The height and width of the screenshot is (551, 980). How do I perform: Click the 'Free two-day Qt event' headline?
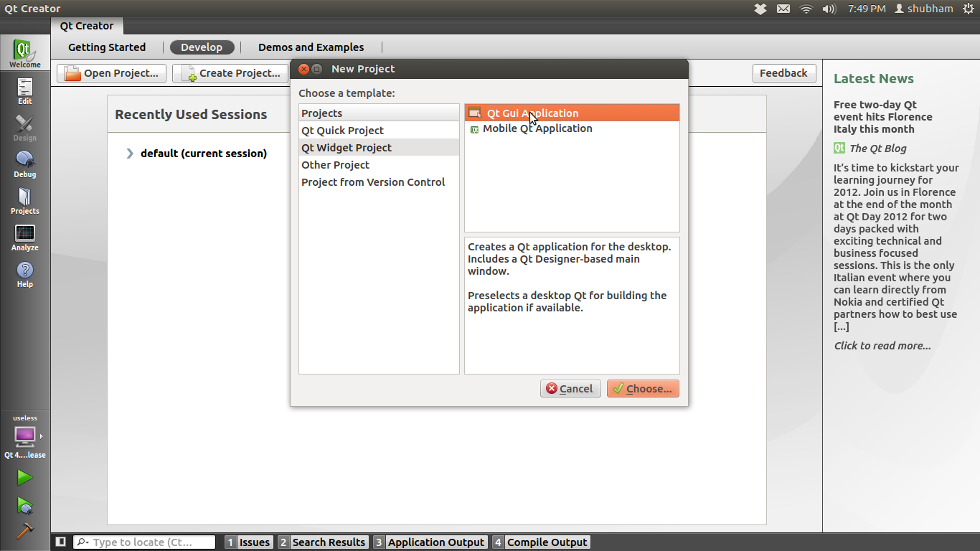pos(883,117)
